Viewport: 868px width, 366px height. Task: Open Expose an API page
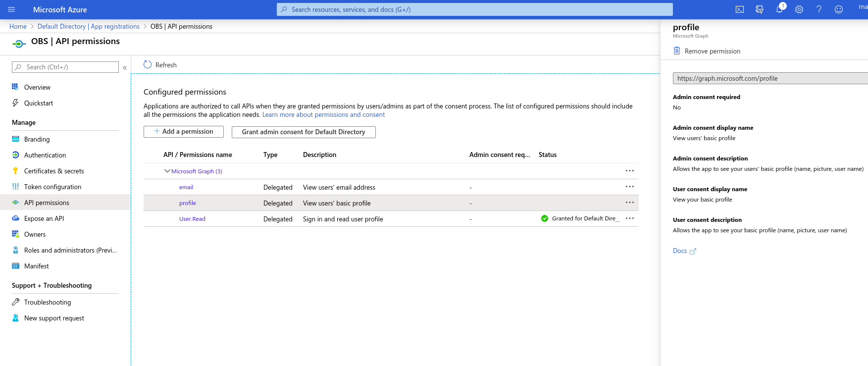[44, 218]
